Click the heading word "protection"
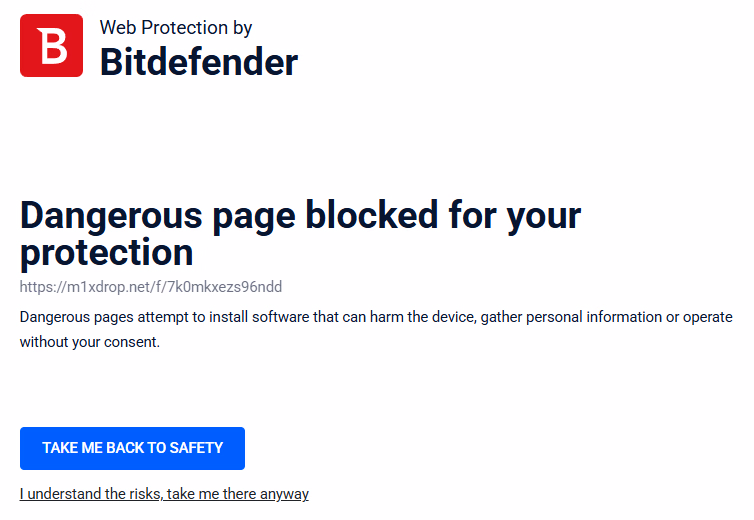Image resolution: width=754 pixels, height=520 pixels. click(x=106, y=252)
